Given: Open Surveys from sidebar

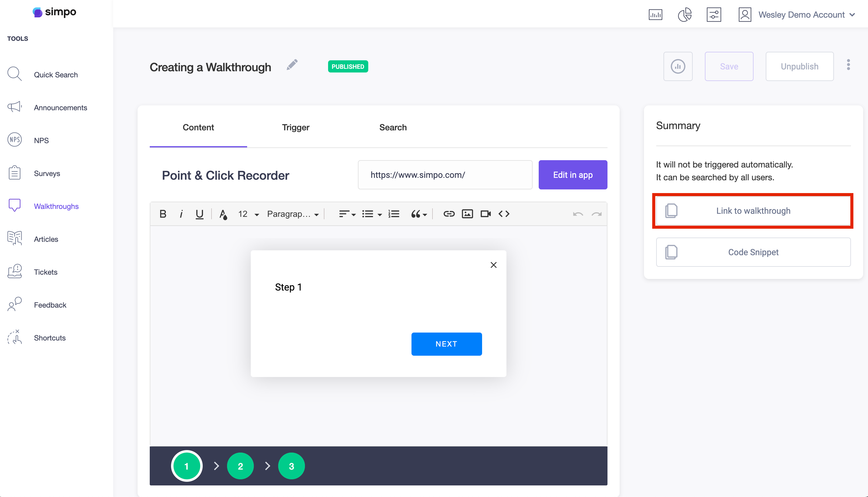Looking at the screenshot, I should tap(47, 173).
